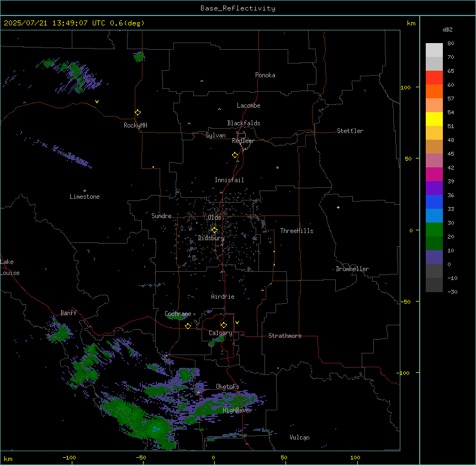476x465 pixels.
Task: Click the RockyMH label
Action: [x=135, y=125]
